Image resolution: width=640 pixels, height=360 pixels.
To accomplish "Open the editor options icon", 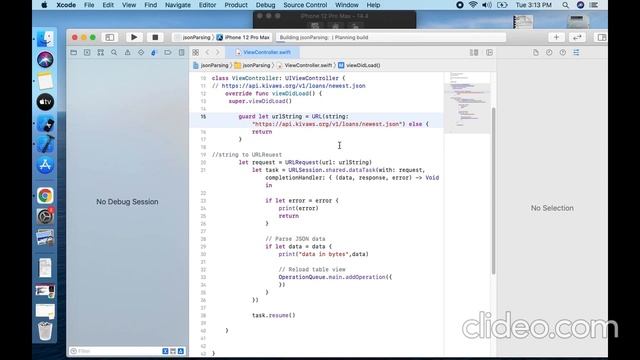I will 474,52.
